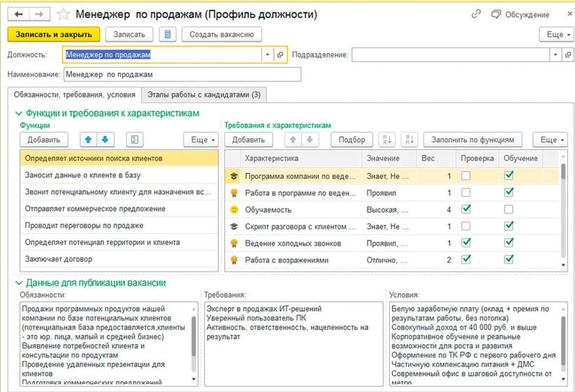Click graduation cap icon for Программа компании row

tap(234, 176)
